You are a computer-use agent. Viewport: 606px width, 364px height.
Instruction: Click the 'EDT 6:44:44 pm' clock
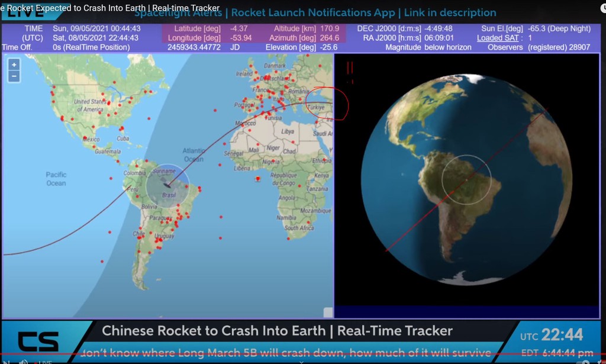tap(557, 353)
